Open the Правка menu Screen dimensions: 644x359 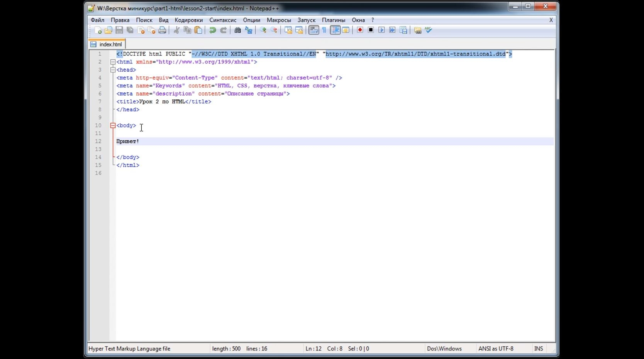(x=120, y=20)
